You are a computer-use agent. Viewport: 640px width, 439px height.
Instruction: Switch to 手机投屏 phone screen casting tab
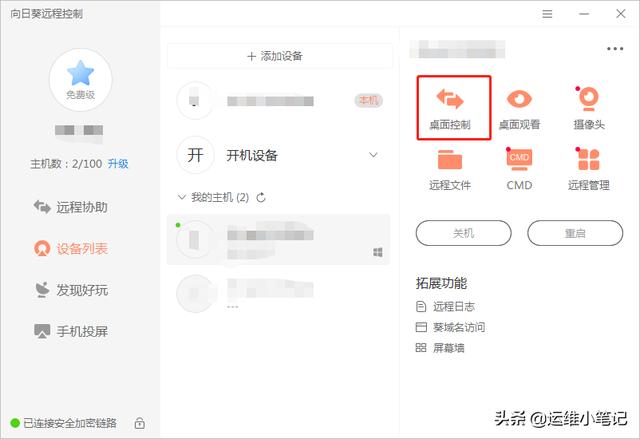coord(71,331)
